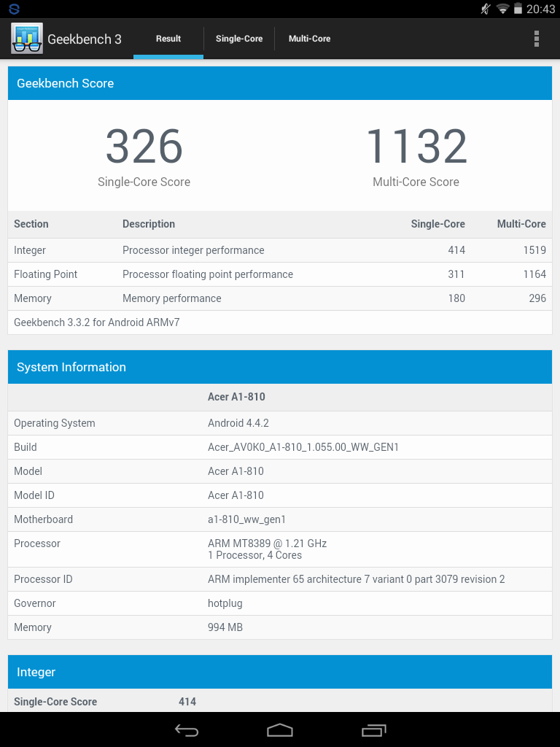The width and height of the screenshot is (560, 747).
Task: Select the Model ID row label
Action: 34,495
